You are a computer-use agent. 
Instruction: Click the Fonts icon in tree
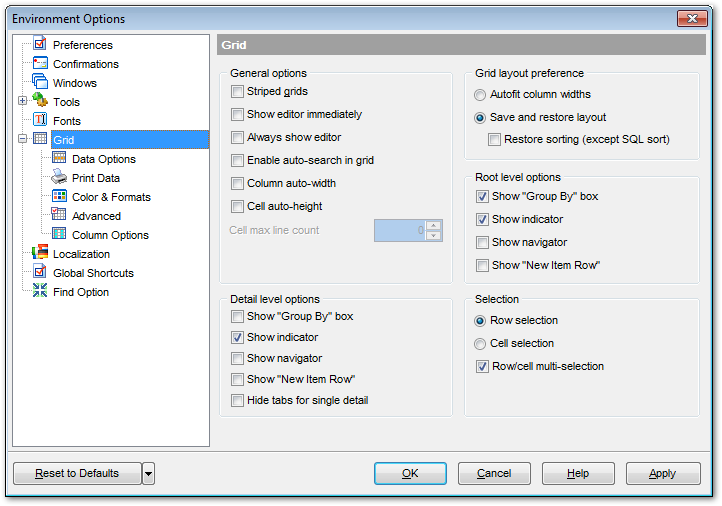pyautogui.click(x=40, y=120)
